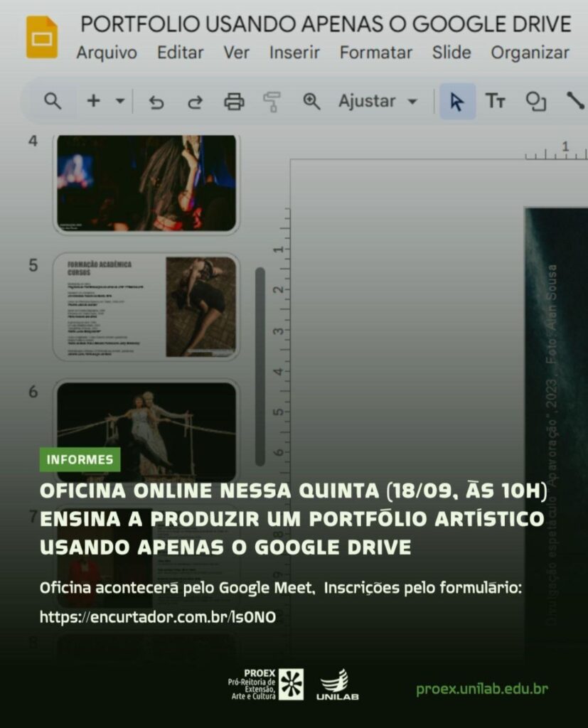
Task: Click the Google Slides logo icon
Action: 41,37
